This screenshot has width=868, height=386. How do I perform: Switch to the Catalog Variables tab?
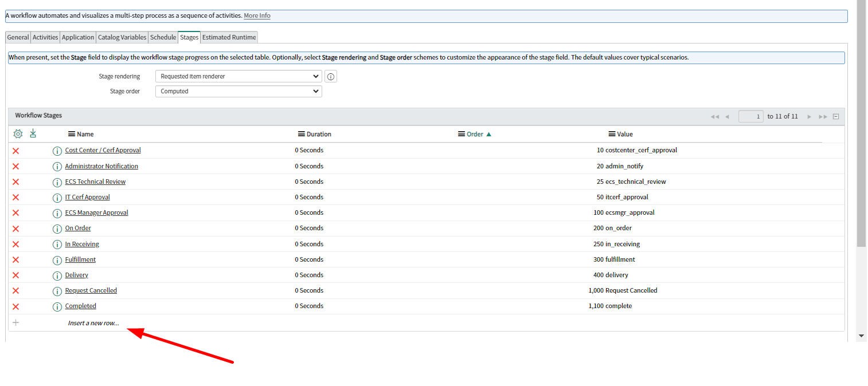(121, 37)
